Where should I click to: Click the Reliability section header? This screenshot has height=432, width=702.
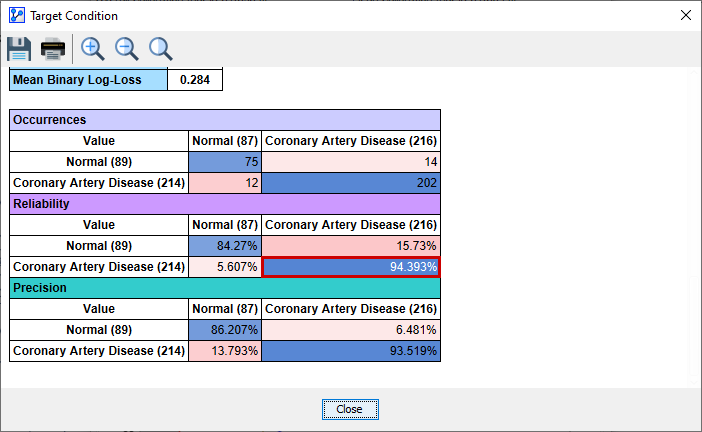[225, 204]
